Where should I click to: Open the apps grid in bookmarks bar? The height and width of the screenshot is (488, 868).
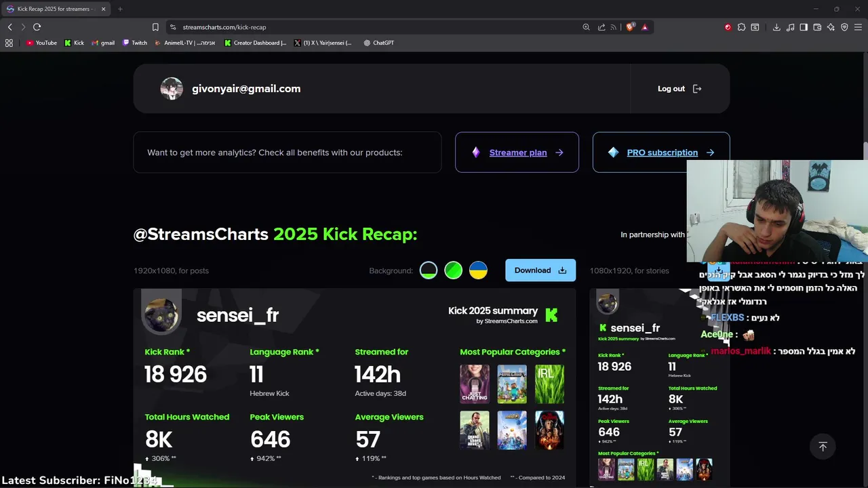(9, 43)
